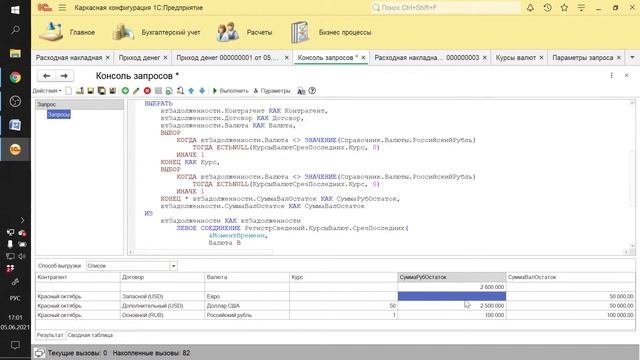
Task: Switch to 'Параметры запроса' tab
Action: [582, 58]
